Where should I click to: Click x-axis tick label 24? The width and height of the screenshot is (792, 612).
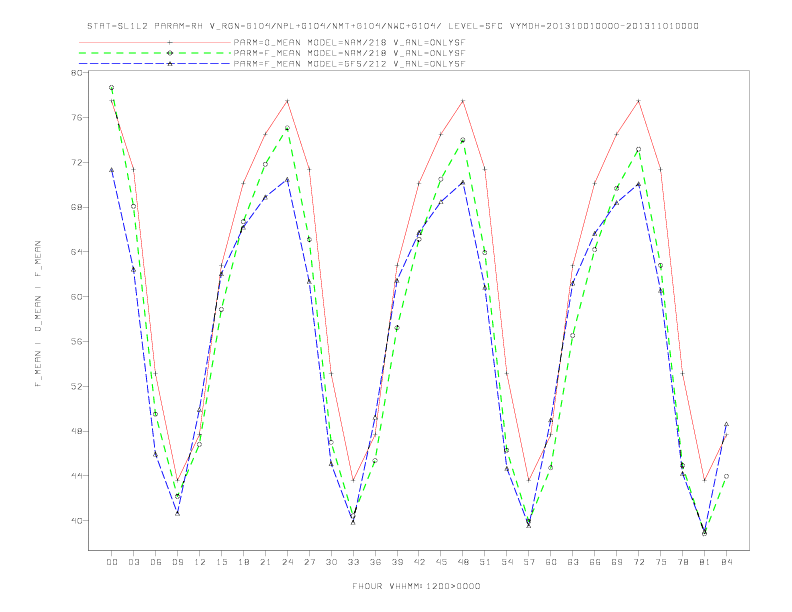coord(287,562)
